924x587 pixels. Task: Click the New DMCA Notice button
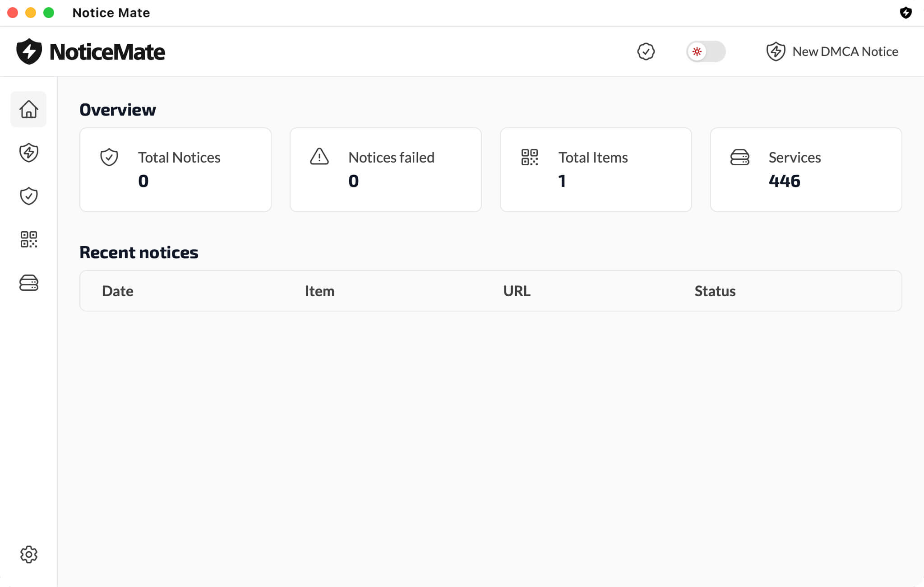(x=832, y=51)
